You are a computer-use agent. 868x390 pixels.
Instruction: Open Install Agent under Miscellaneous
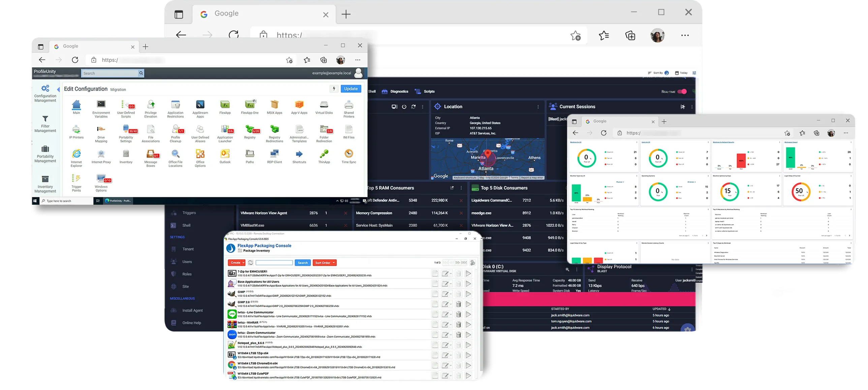(187, 311)
